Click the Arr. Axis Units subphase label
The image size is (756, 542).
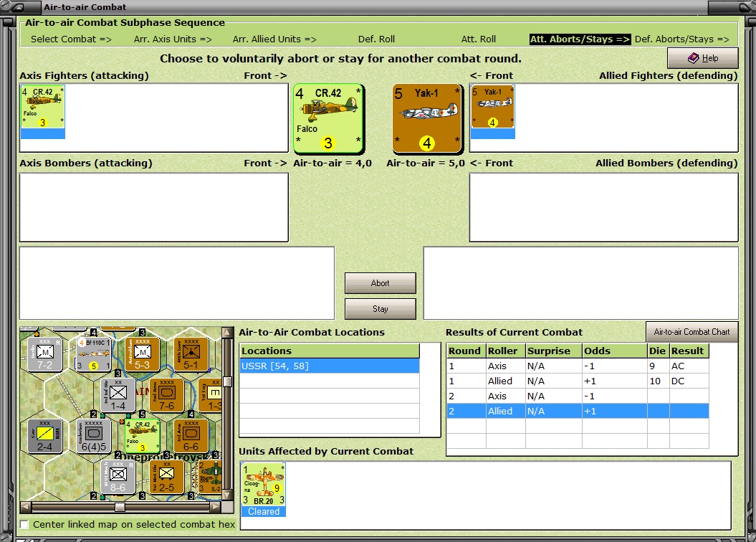pos(173,39)
